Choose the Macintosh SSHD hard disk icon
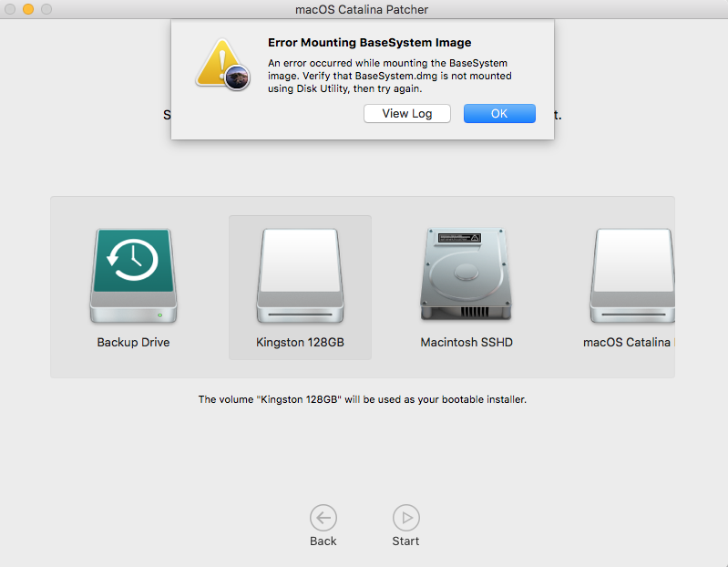 [x=467, y=274]
